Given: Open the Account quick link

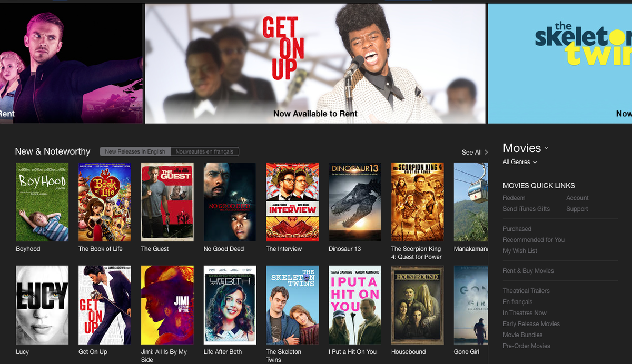Looking at the screenshot, I should (x=577, y=198).
